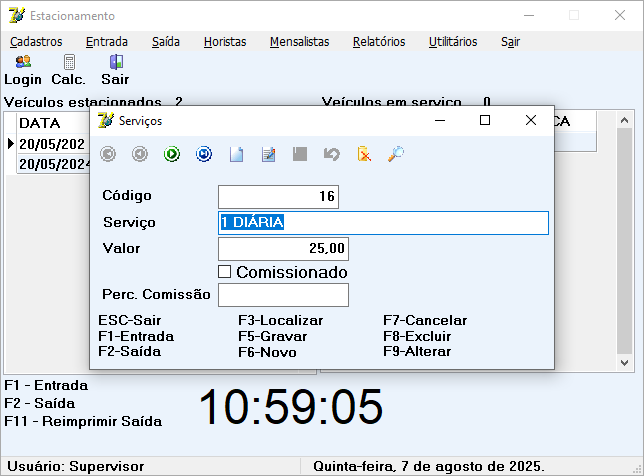Jump to last record blue arrow icon

tap(204, 154)
